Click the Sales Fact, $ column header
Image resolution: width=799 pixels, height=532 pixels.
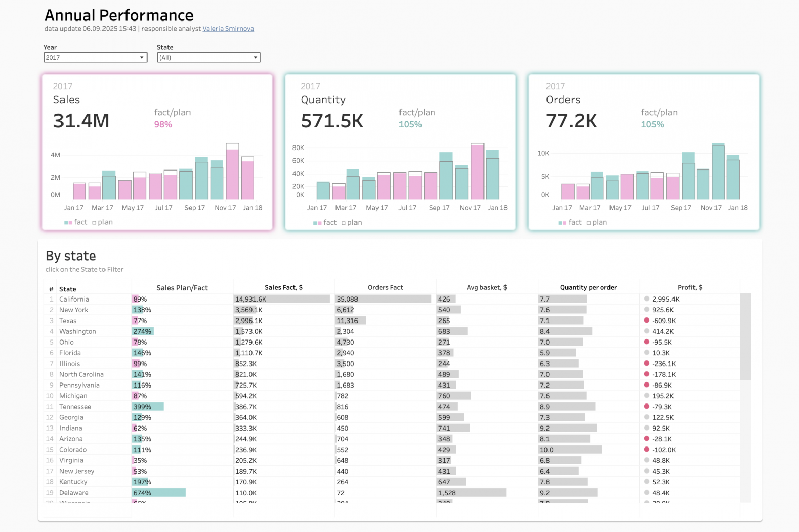tap(284, 287)
